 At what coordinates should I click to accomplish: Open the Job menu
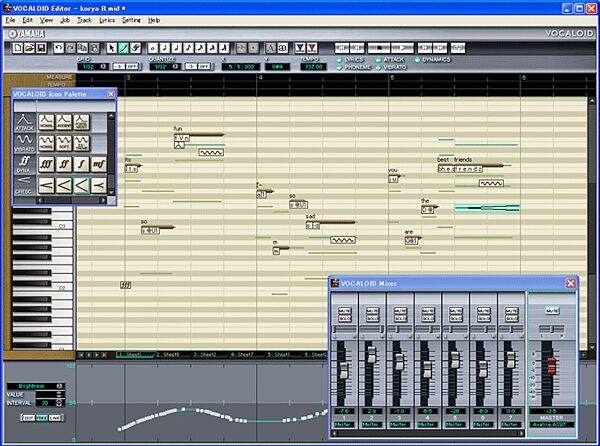pos(65,20)
